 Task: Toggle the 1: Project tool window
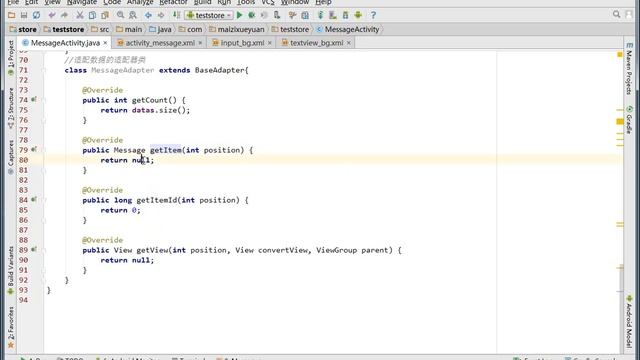11,58
